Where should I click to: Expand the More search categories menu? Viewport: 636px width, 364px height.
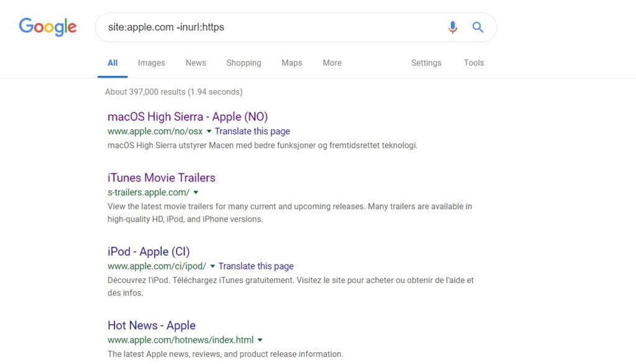[x=332, y=63]
